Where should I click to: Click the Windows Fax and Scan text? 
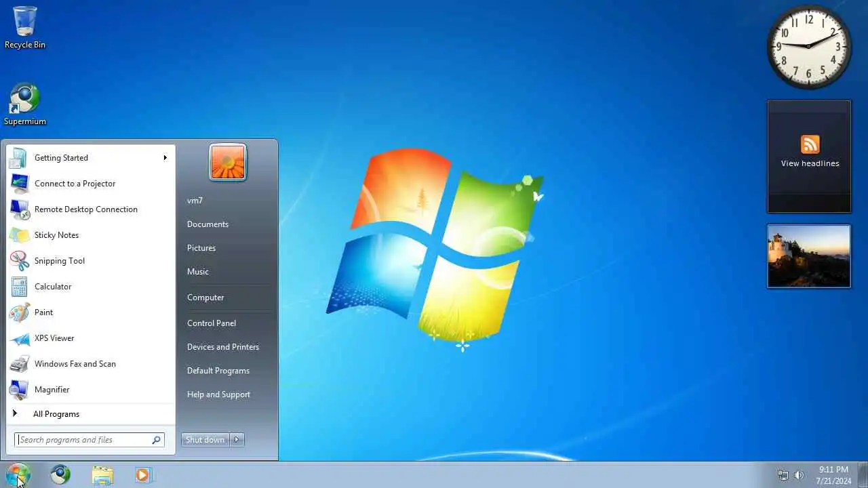point(75,364)
